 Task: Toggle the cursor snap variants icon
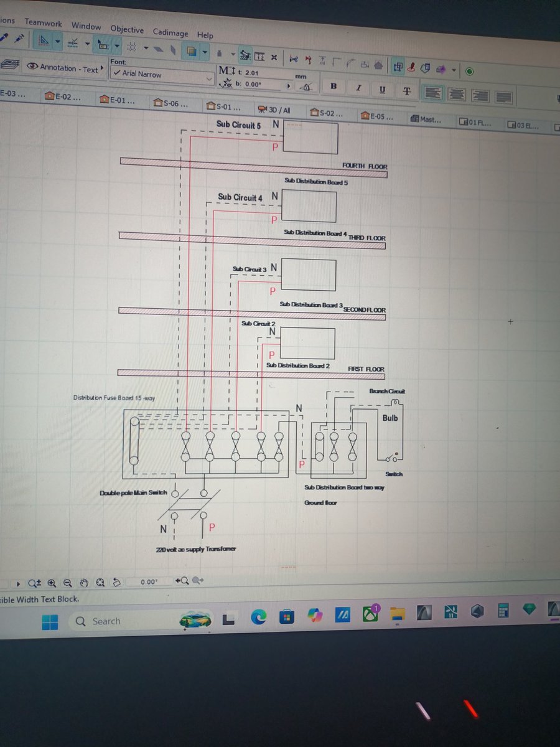103,45
